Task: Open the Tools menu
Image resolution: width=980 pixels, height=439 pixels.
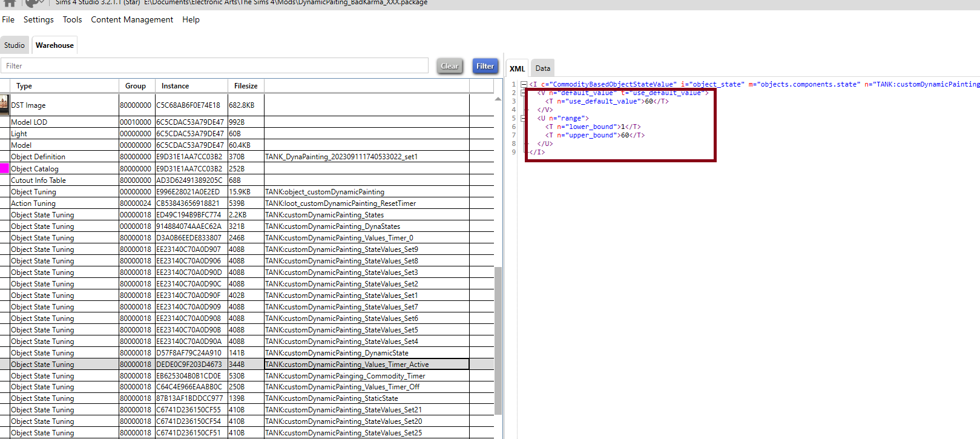Action: click(x=72, y=19)
